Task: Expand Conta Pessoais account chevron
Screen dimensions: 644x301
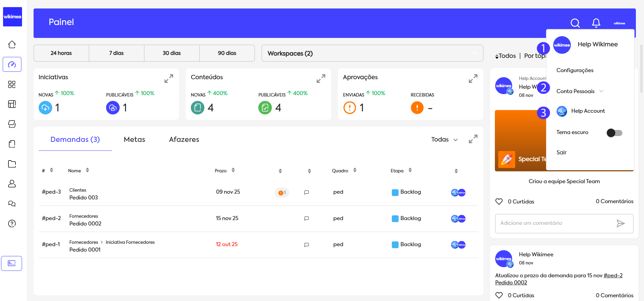Action: tap(601, 91)
